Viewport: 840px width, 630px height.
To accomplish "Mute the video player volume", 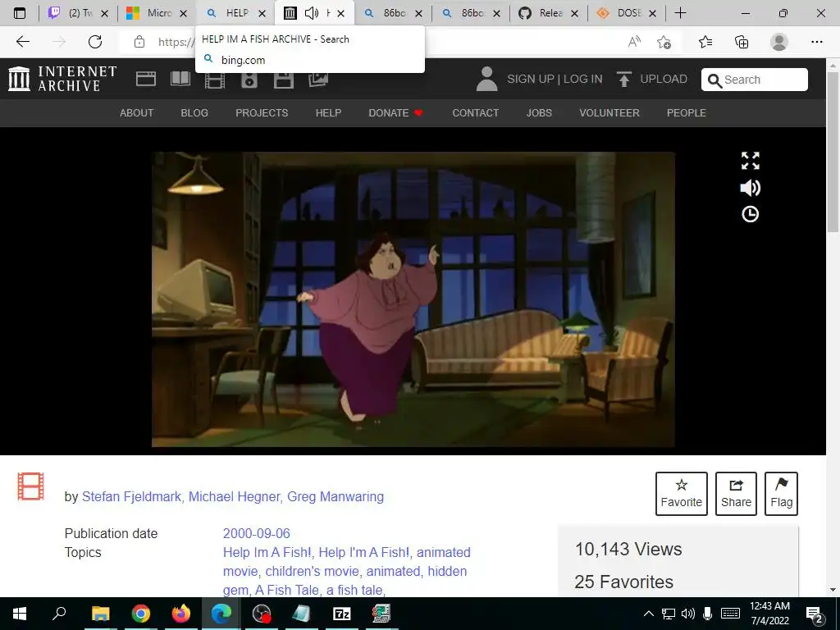I will click(750, 188).
